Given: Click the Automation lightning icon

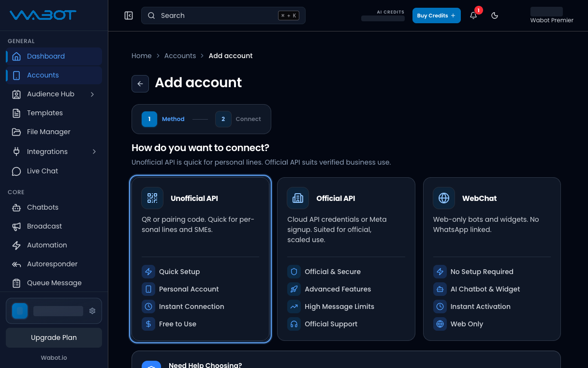Looking at the screenshot, I should (16, 245).
